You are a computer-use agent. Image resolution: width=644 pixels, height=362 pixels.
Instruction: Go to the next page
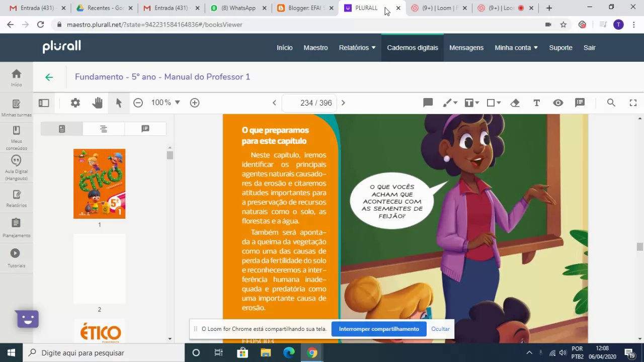click(343, 103)
